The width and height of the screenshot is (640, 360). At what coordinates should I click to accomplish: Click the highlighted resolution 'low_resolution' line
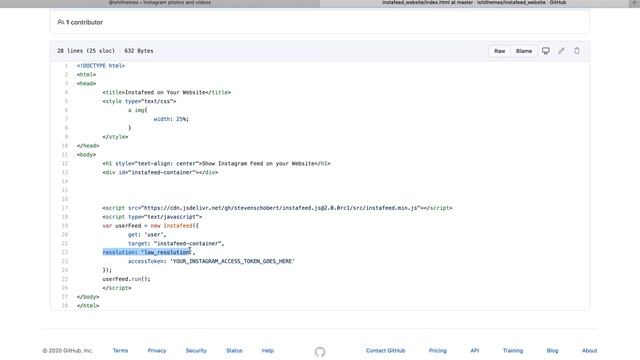[x=149, y=252]
